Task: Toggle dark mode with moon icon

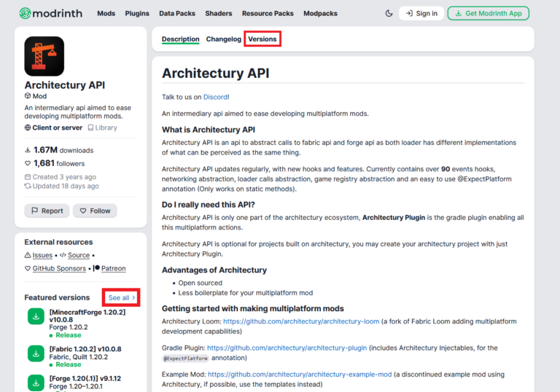Action: point(389,13)
